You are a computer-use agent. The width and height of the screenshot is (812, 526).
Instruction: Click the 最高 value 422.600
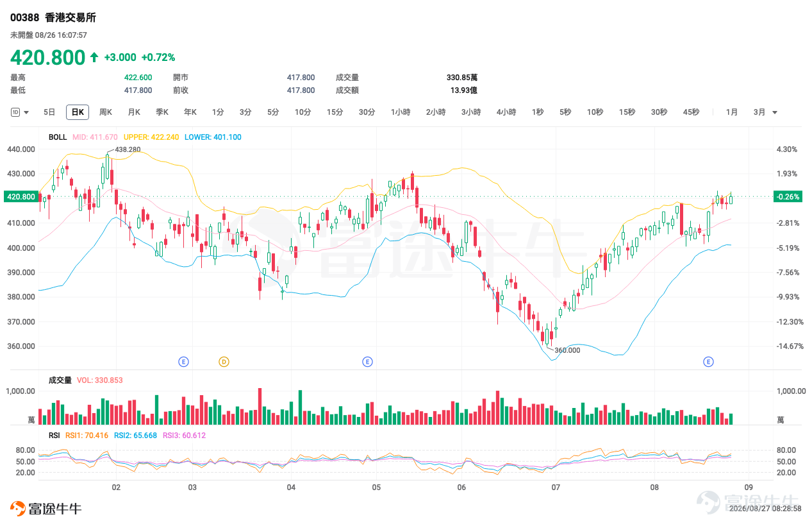pos(138,78)
